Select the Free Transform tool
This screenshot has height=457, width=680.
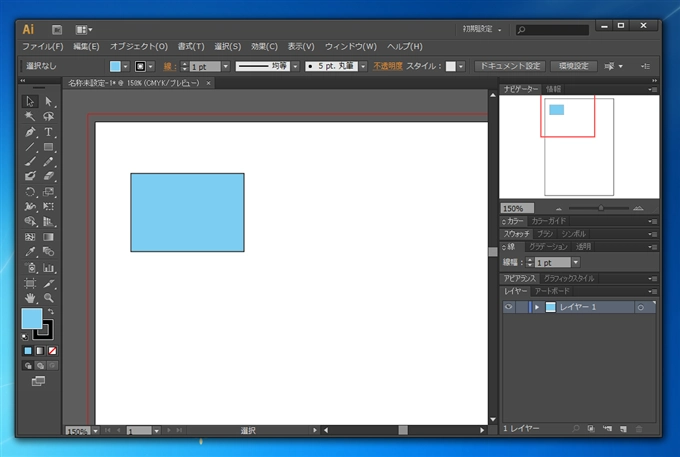48,206
